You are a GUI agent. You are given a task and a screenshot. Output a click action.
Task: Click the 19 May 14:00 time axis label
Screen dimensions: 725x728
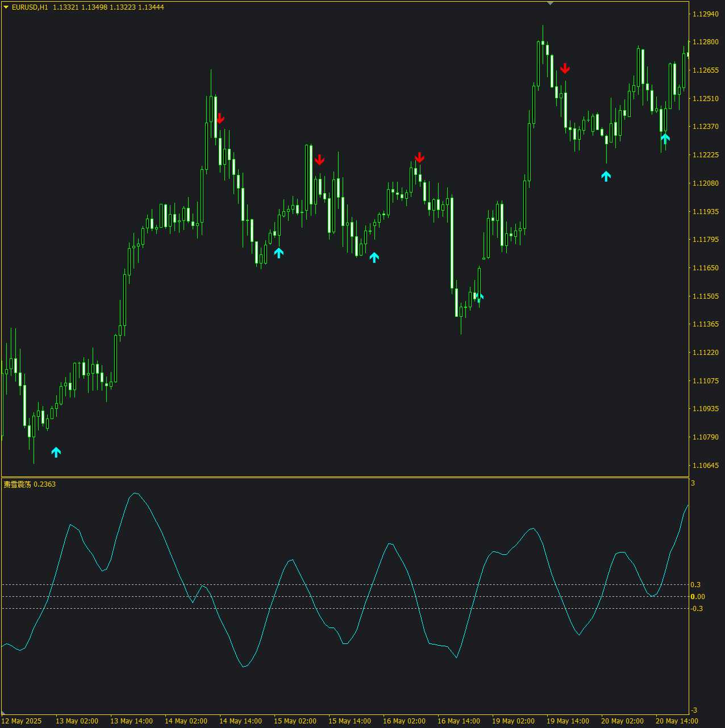pos(568,721)
